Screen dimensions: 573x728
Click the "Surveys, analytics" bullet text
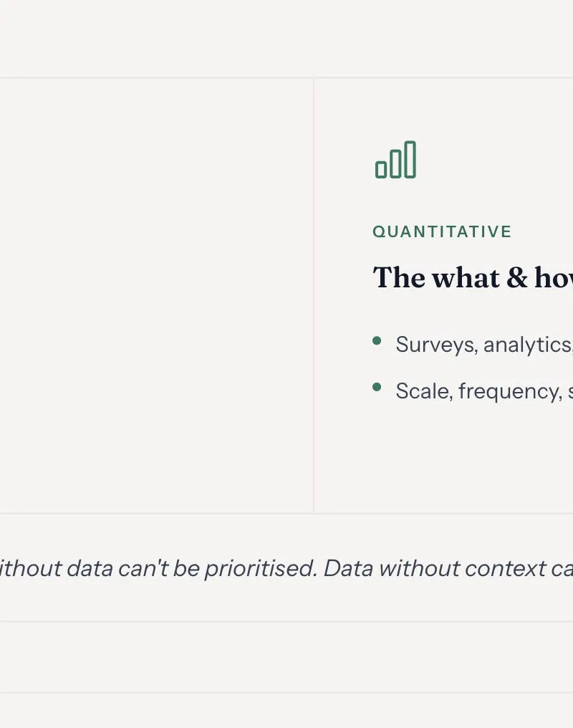coord(484,345)
